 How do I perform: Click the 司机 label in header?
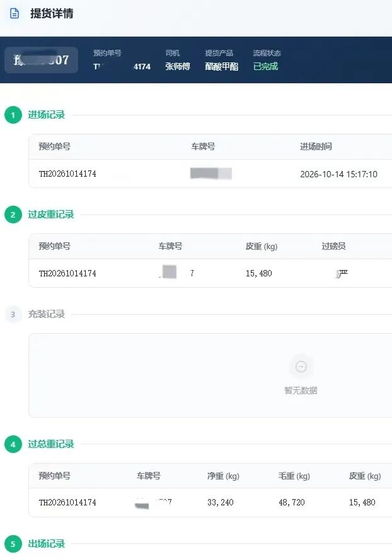click(x=172, y=53)
